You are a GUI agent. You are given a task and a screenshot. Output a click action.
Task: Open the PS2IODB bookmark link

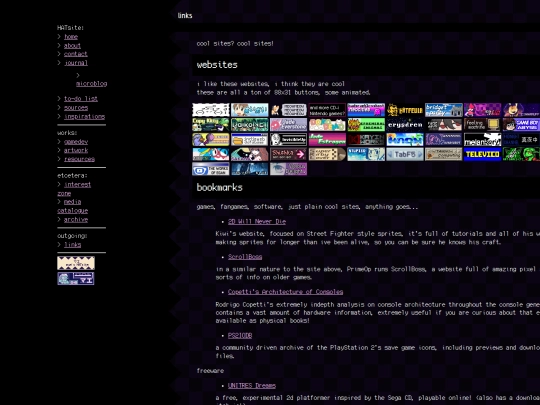point(240,335)
